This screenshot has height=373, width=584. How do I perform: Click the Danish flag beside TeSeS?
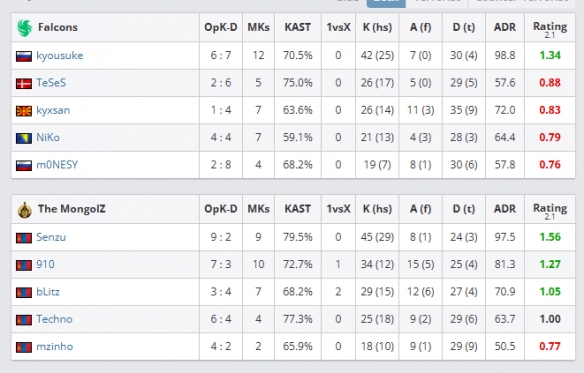point(24,83)
